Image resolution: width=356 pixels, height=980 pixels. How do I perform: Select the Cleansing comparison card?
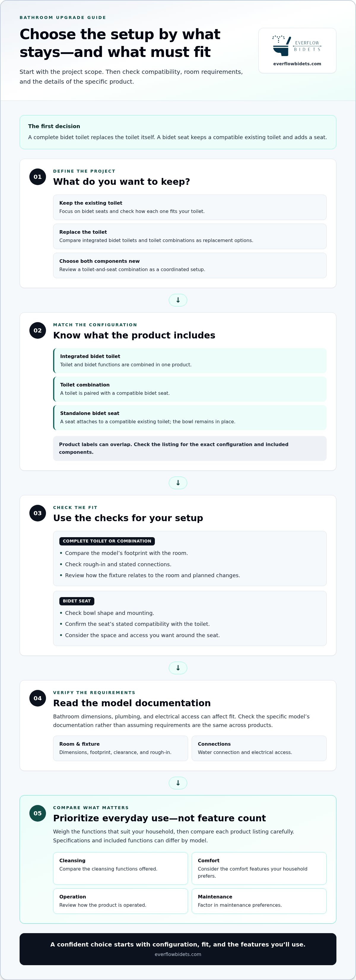pyautogui.click(x=120, y=868)
